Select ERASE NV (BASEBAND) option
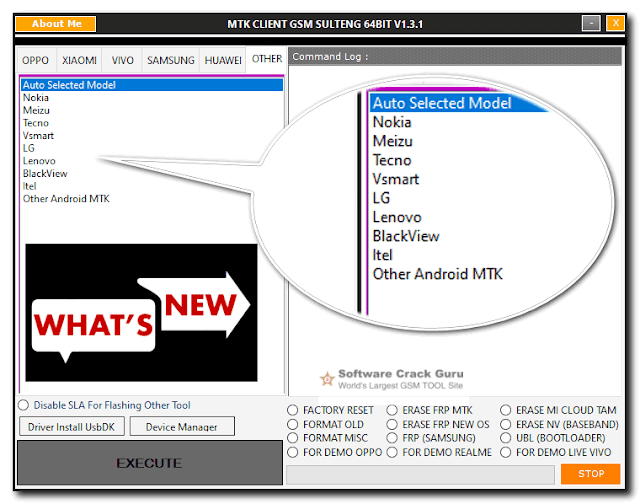 (560, 425)
